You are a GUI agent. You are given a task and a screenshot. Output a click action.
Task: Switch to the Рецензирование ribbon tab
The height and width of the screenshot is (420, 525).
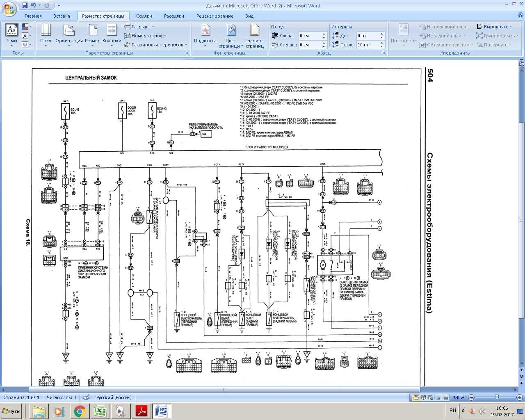(x=215, y=16)
